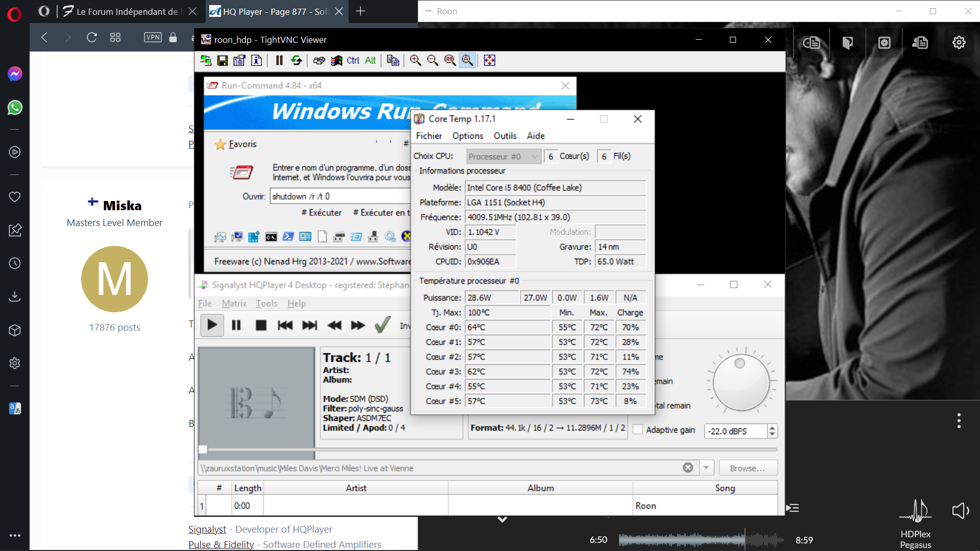Set TightVNC zoom to 100 percent
The image size is (980, 551).
(450, 60)
